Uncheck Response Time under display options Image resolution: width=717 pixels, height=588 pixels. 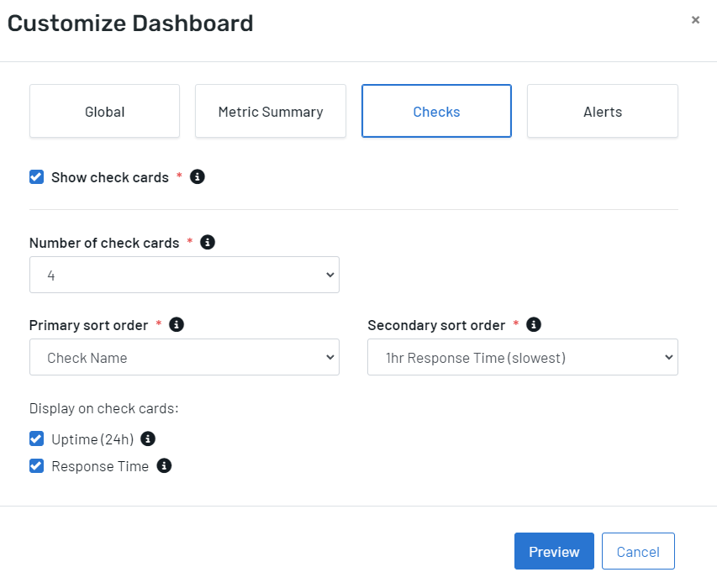point(36,465)
